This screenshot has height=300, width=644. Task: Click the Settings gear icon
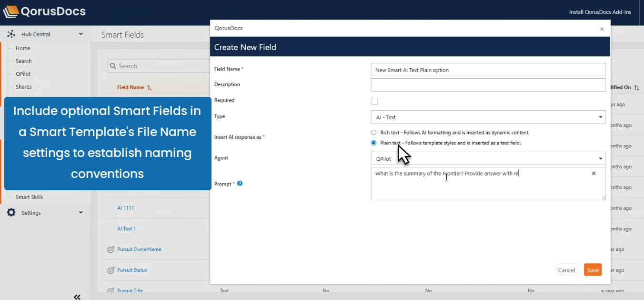(11, 213)
